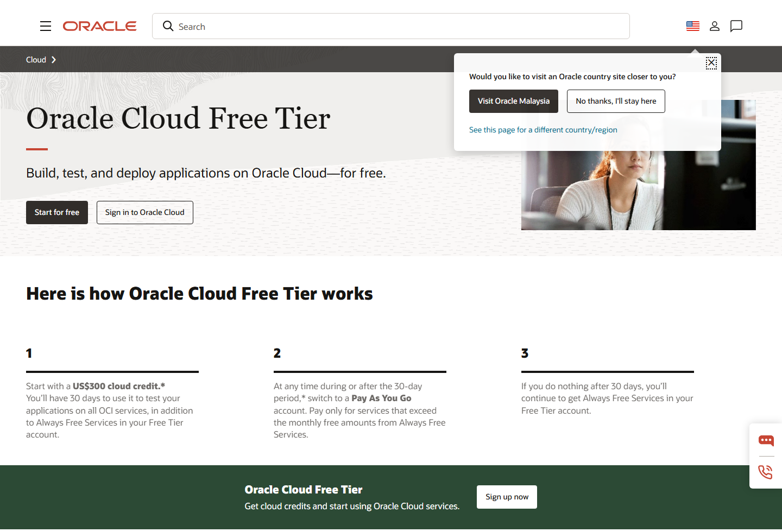The height and width of the screenshot is (532, 782).
Task: Close the country site popup
Action: click(711, 63)
